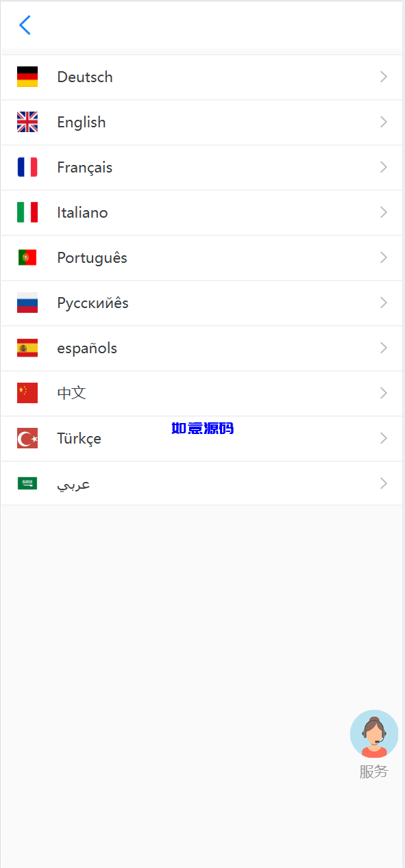Viewport: 405px width, 868px height.
Task: Expand the Türkçe row chevron
Action: coord(384,438)
